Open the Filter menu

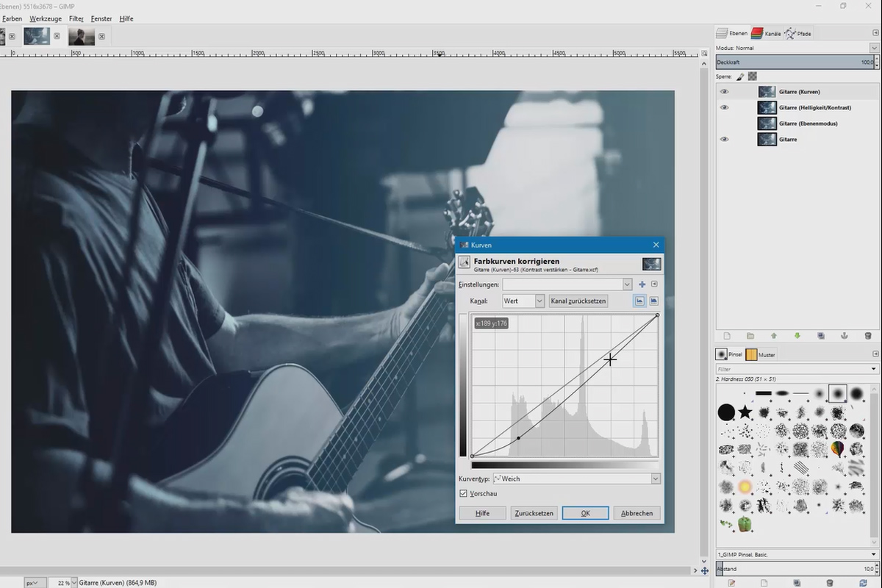[x=76, y=18]
